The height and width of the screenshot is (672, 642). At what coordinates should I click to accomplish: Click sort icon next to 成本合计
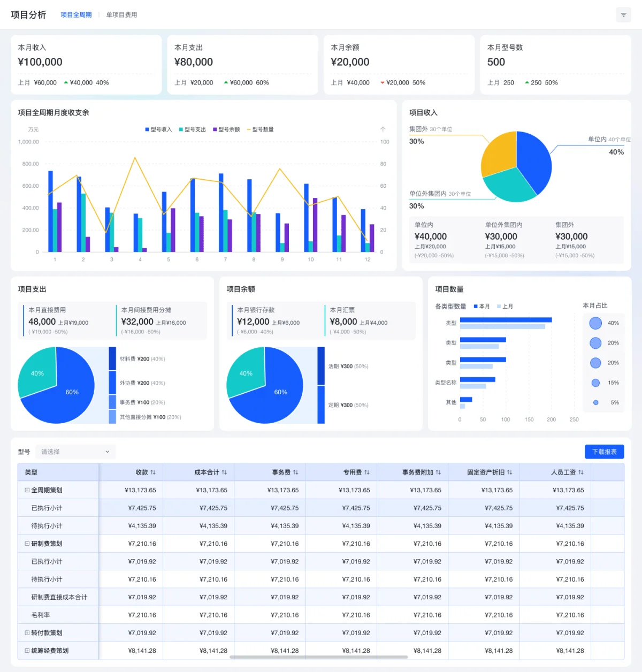coord(224,472)
